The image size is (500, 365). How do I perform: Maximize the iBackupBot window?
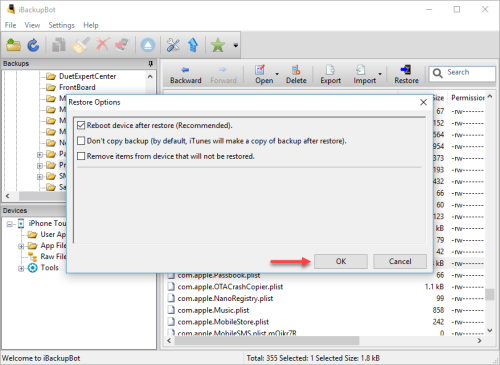point(457,9)
